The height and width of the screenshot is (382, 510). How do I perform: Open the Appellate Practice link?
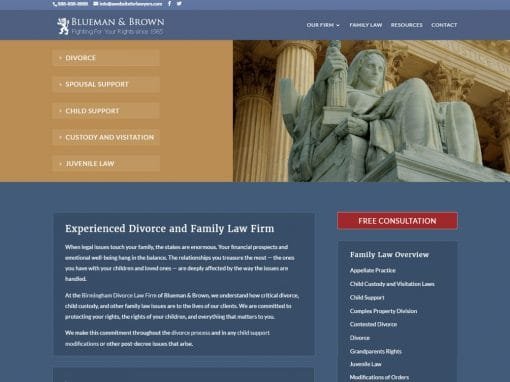373,270
